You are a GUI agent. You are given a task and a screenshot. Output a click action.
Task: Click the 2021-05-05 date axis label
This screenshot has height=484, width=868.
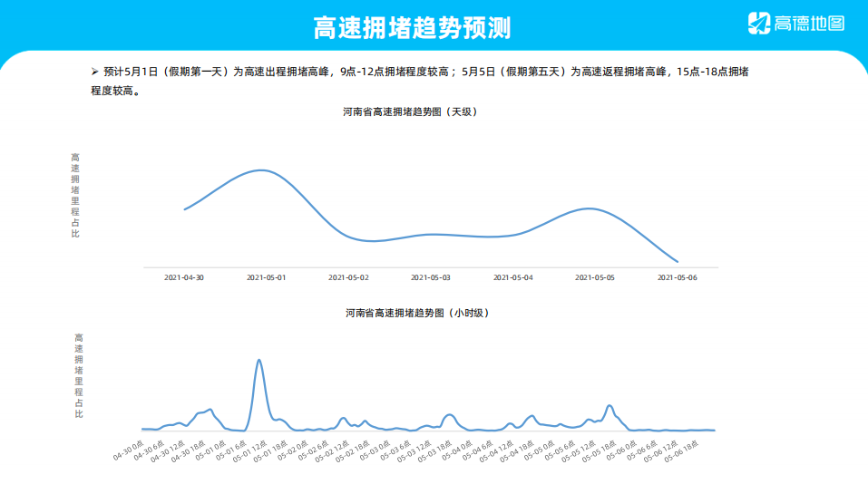coord(595,277)
